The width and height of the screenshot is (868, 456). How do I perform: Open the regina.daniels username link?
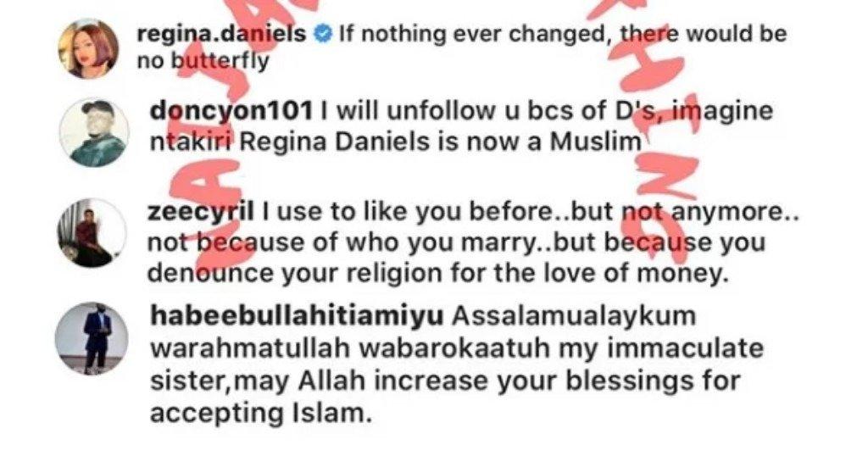pos(221,34)
